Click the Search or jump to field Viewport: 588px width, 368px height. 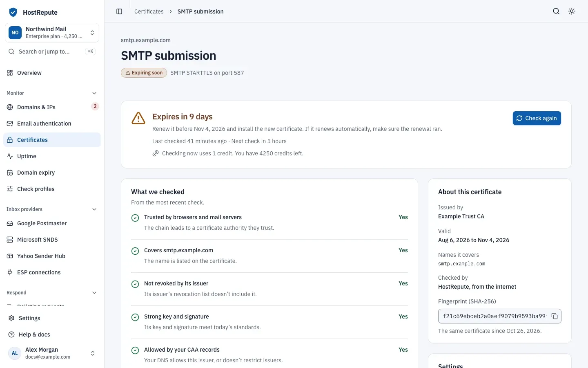(x=52, y=52)
